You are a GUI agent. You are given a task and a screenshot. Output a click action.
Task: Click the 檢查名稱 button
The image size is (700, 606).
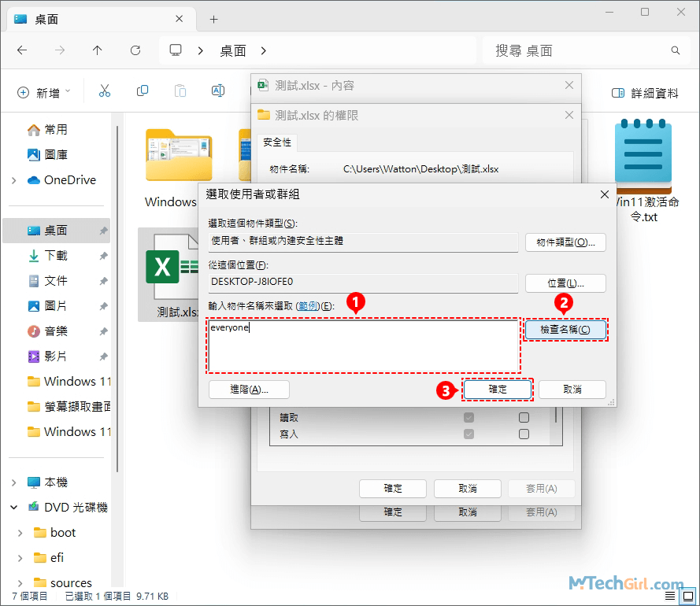[565, 330]
